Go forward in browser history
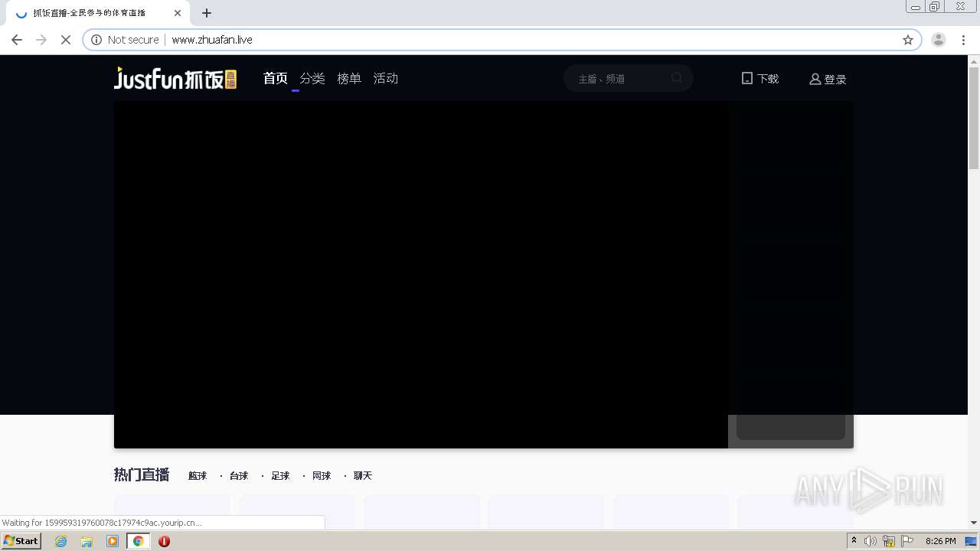The height and width of the screenshot is (551, 980). [41, 40]
